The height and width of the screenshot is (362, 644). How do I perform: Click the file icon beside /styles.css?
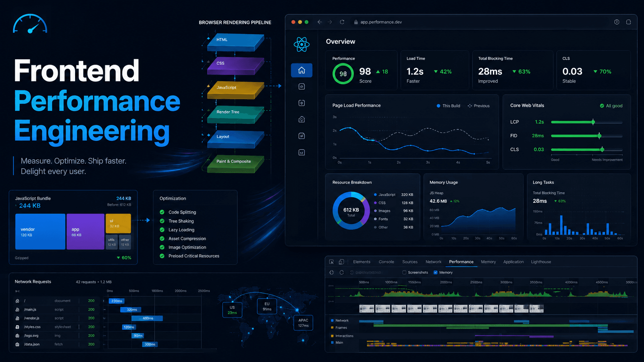tap(17, 327)
